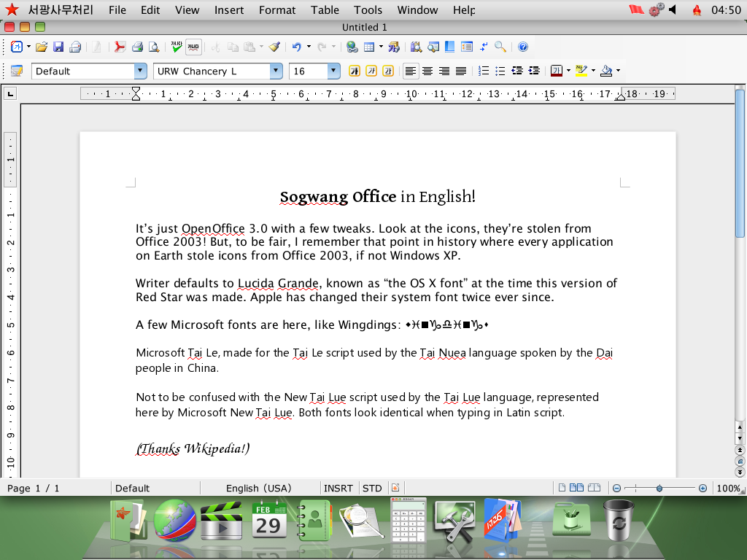This screenshot has height=560, width=747.
Task: Toggle underline formatting
Action: point(388,71)
